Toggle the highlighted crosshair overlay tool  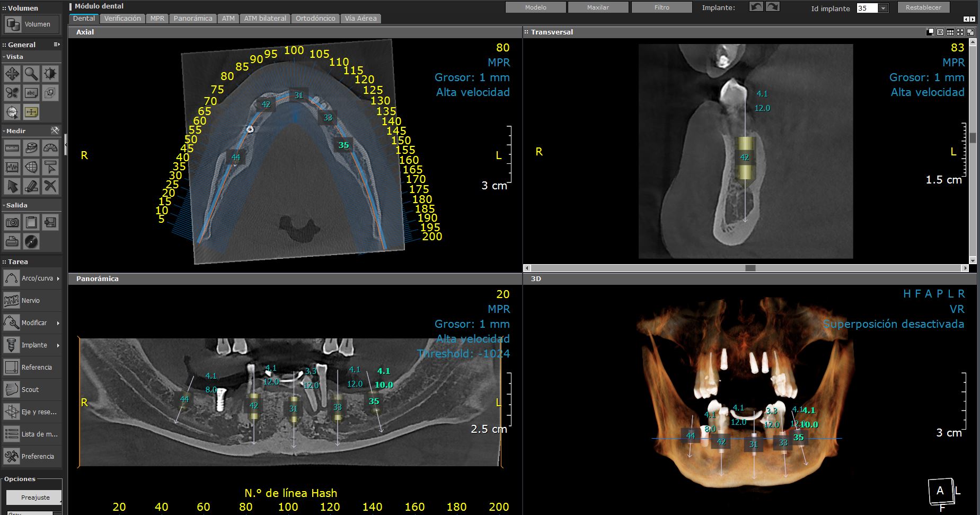(31, 112)
